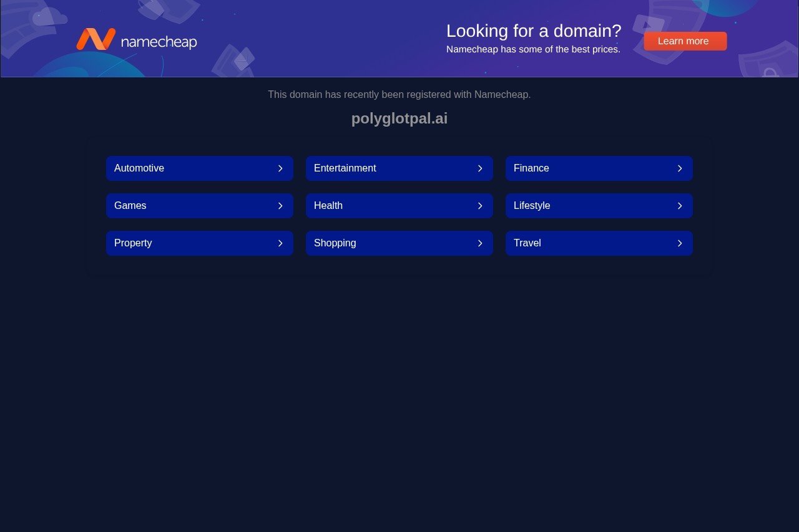This screenshot has width=799, height=532.
Task: Select the Entertainment category
Action: tap(345, 168)
